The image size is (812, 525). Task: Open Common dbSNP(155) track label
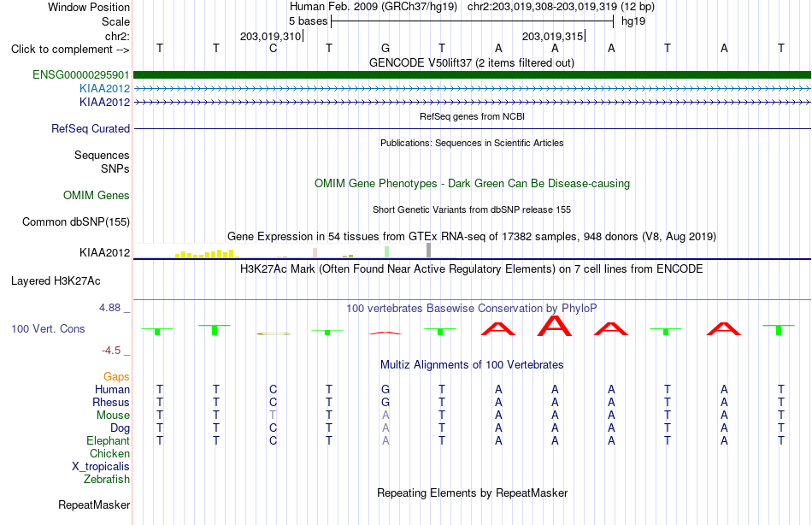pyautogui.click(x=76, y=221)
